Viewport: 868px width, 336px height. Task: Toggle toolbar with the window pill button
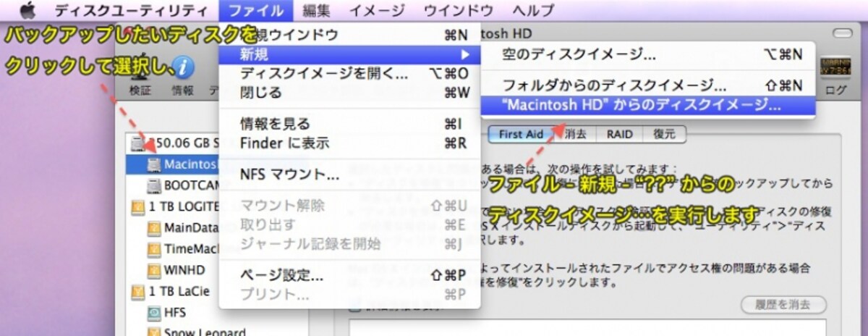tap(843, 34)
